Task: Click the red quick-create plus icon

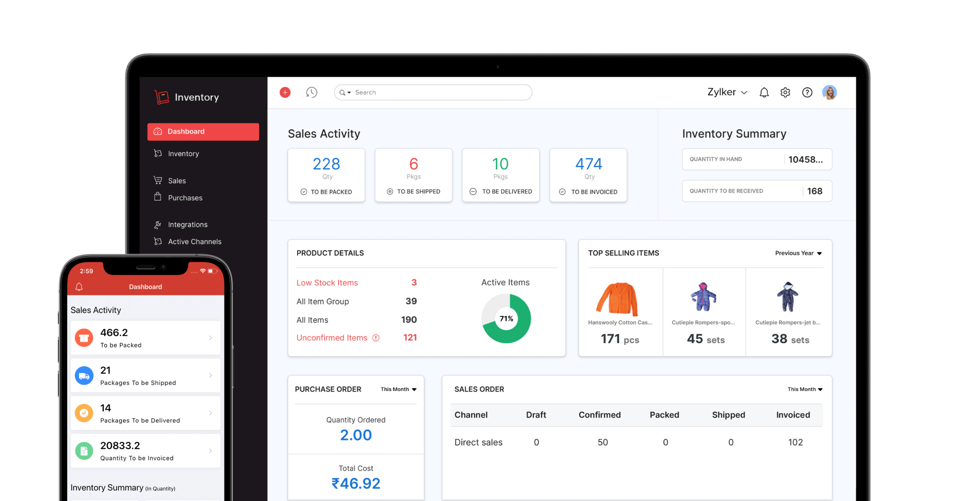Action: click(285, 92)
